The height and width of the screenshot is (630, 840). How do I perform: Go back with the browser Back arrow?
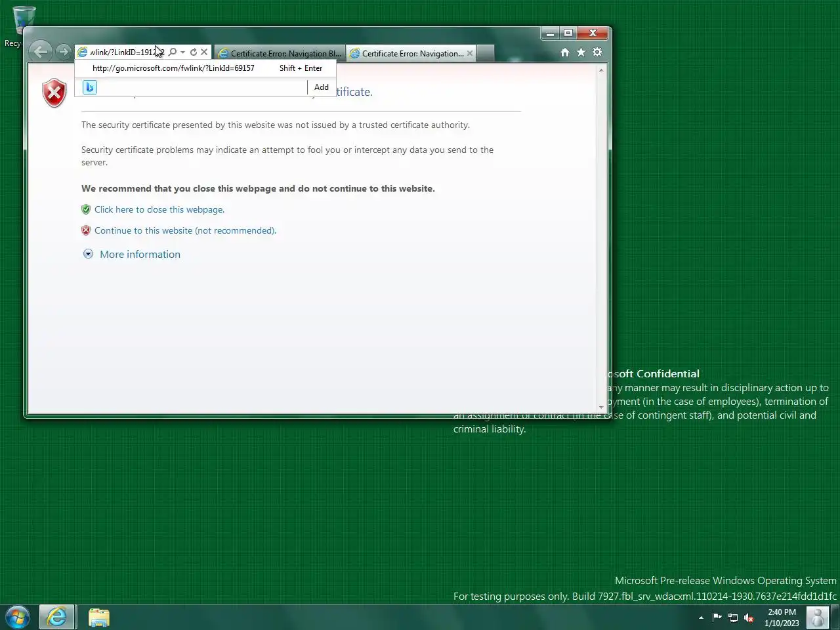[x=41, y=51]
